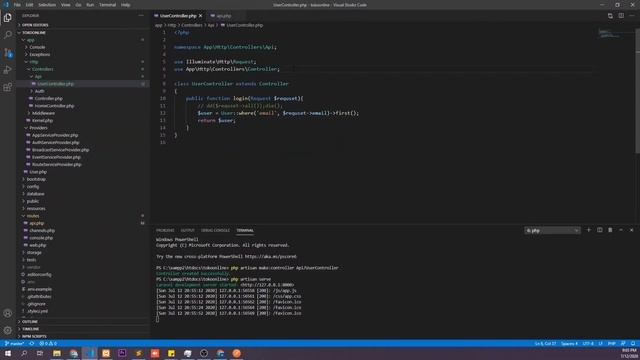Open the Terminal menu
Screen dimensions: 640x360
pos(107,5)
